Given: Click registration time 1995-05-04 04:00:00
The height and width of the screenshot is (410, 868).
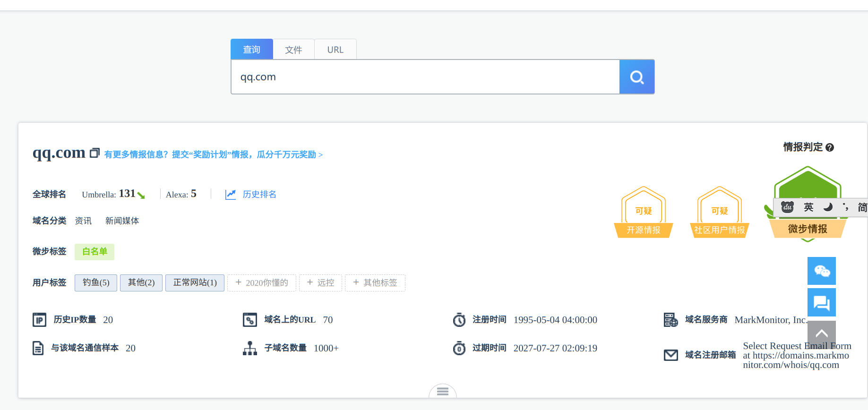Looking at the screenshot, I should click(555, 320).
